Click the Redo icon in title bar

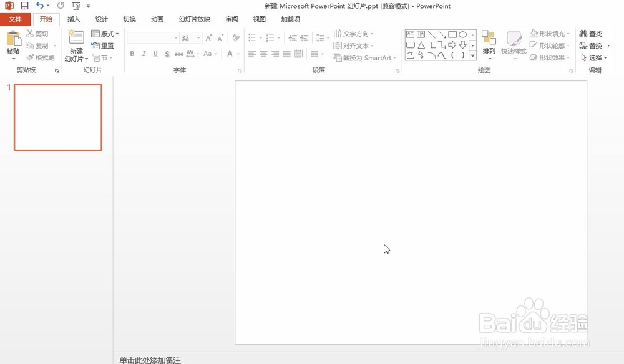(61, 6)
